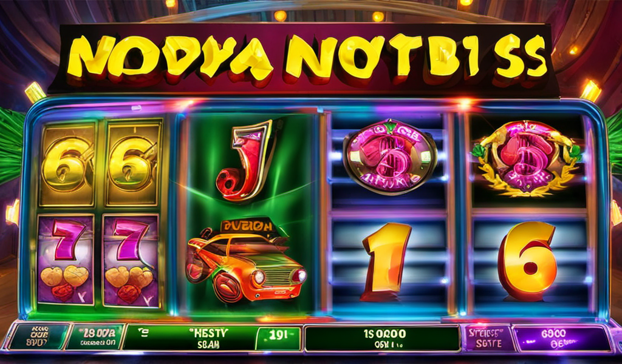Click the 'HESTY SBAN' green bar
The image size is (622, 364).
coord(190,338)
